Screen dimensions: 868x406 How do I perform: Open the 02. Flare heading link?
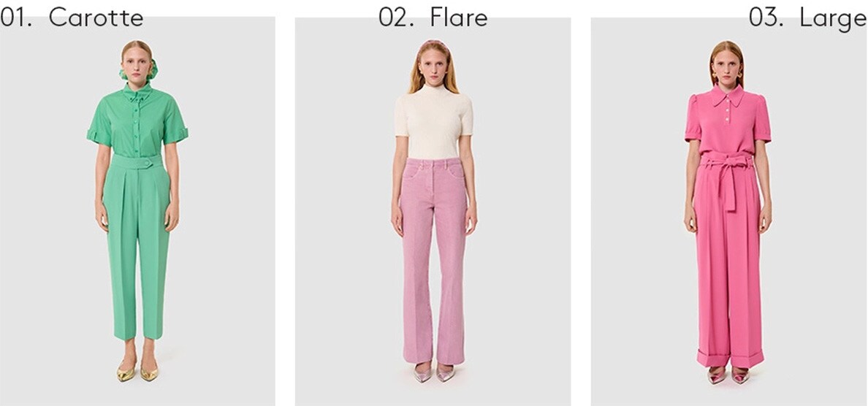[433, 17]
